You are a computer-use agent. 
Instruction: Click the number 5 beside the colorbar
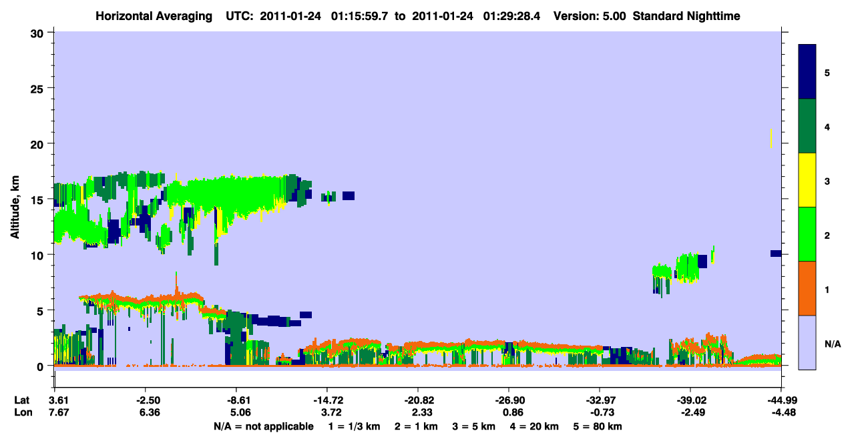click(827, 73)
